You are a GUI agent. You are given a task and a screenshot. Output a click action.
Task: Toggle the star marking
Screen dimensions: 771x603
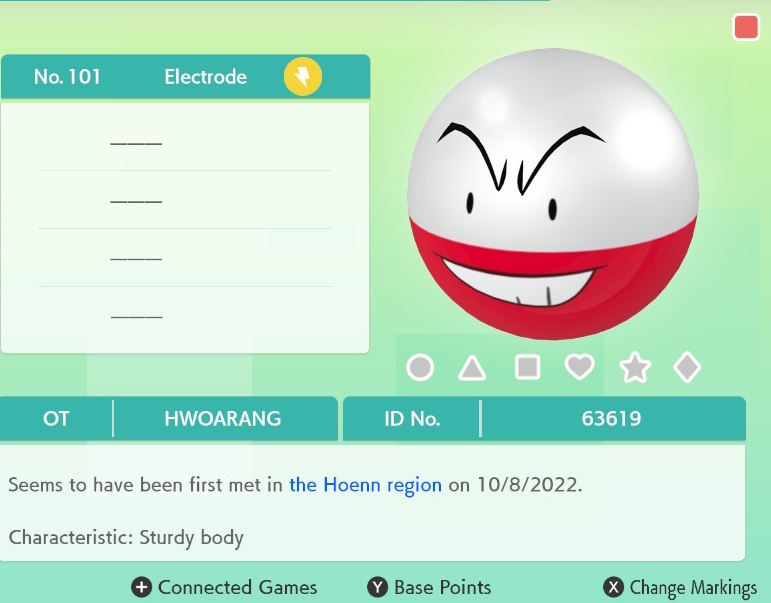pyautogui.click(x=635, y=367)
